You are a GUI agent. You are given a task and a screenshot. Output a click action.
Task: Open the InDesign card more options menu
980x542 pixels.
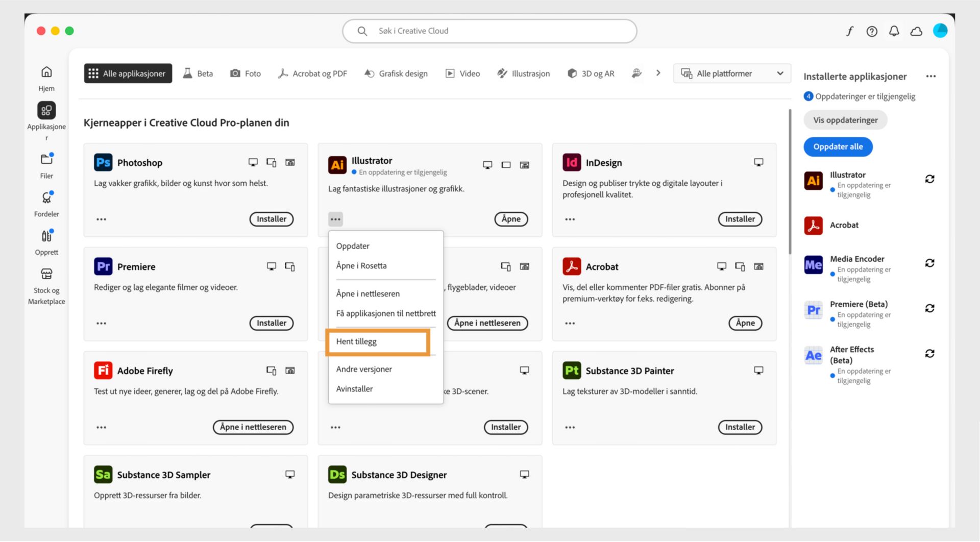570,219
